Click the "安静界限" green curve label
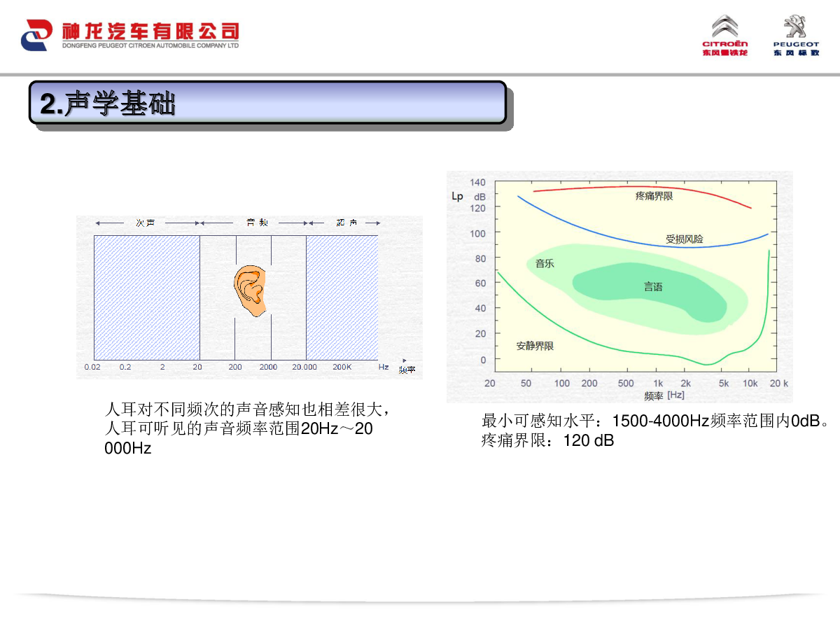Screen dimensions: 840x630 pos(535,346)
